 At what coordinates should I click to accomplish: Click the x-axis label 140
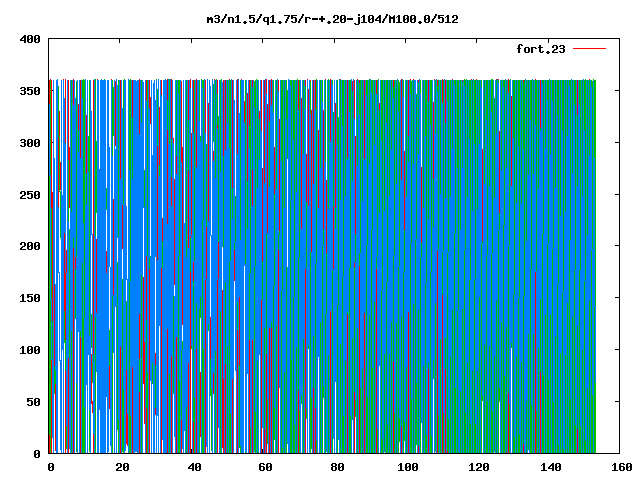[x=551, y=467]
